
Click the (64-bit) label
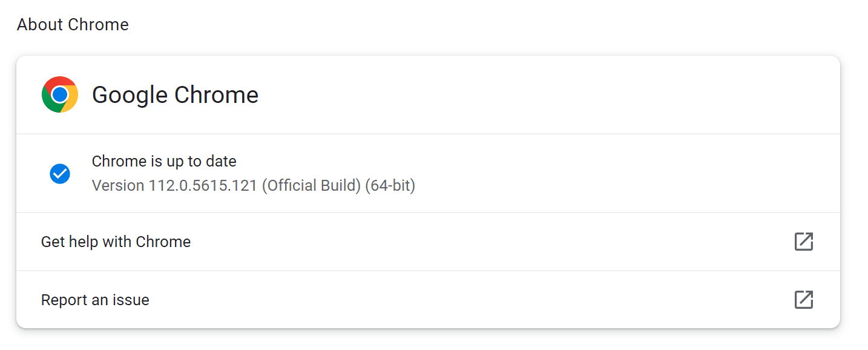[x=390, y=185]
